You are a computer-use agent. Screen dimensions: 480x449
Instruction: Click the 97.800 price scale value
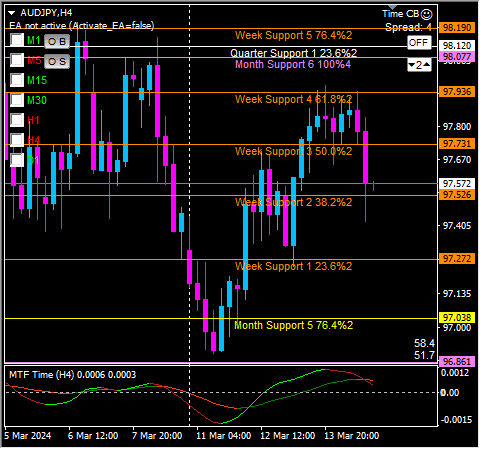457,127
